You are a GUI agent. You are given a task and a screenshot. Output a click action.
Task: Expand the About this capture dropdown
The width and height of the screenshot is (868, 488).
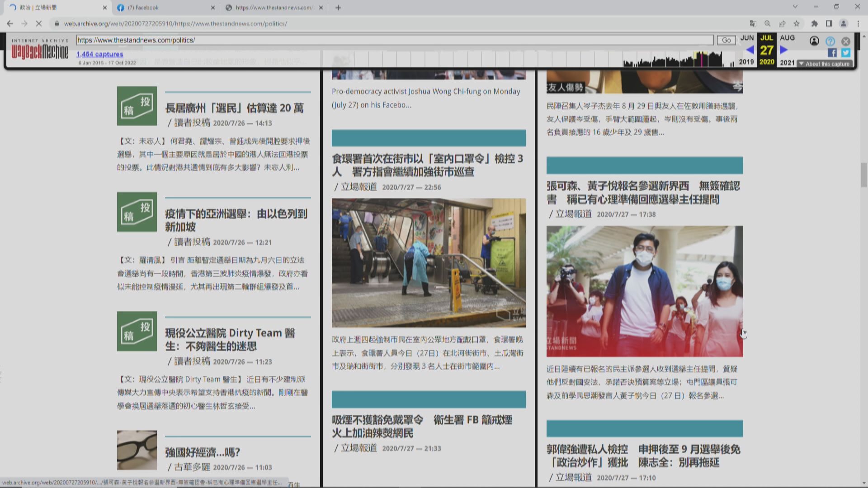(825, 64)
